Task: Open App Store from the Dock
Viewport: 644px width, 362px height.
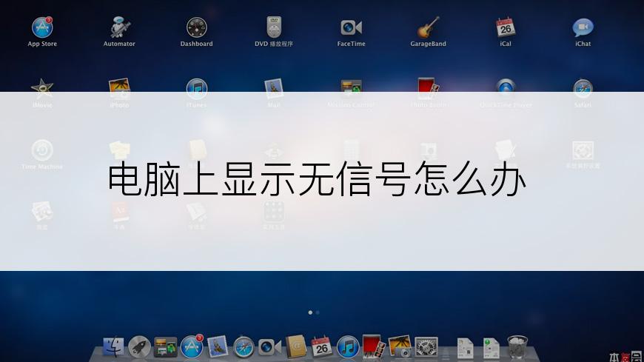Action: click(x=192, y=346)
